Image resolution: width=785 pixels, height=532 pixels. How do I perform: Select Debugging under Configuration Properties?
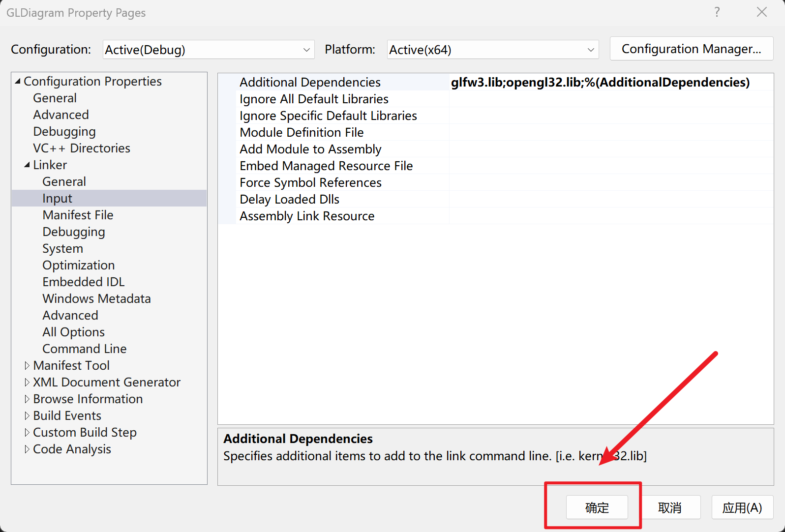(64, 132)
